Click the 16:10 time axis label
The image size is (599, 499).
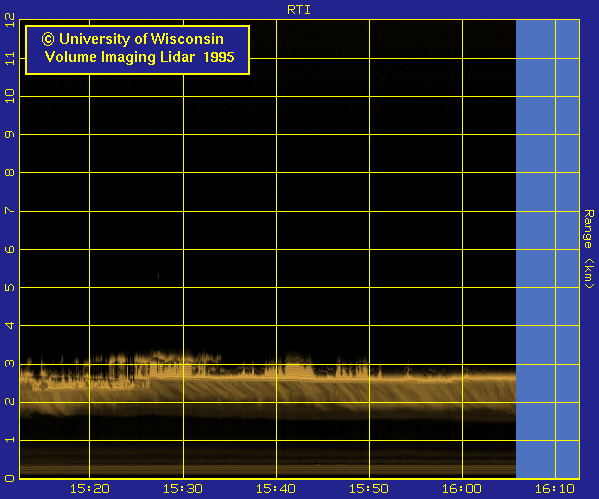point(555,489)
